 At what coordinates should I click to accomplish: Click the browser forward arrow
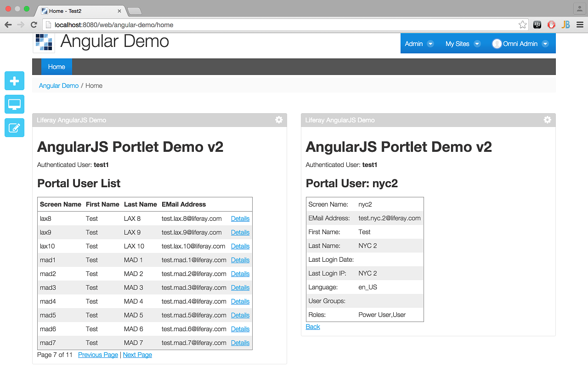point(21,25)
